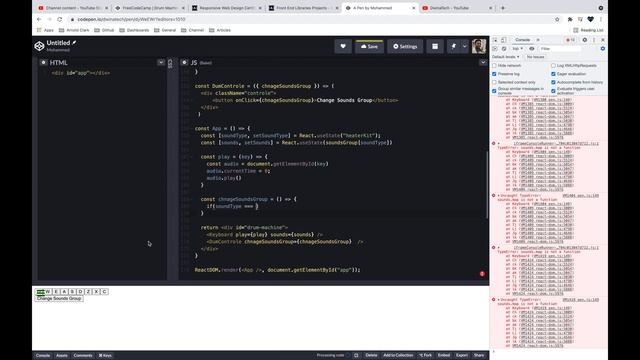The image size is (640, 360).
Task: Select inspect element icon in DevTools
Action: [x=495, y=40]
